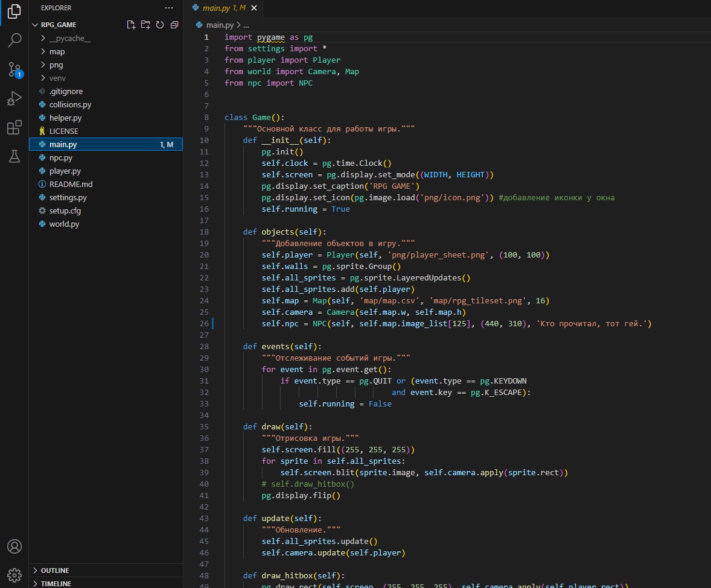Expand the TIMELINE section

(x=56, y=584)
